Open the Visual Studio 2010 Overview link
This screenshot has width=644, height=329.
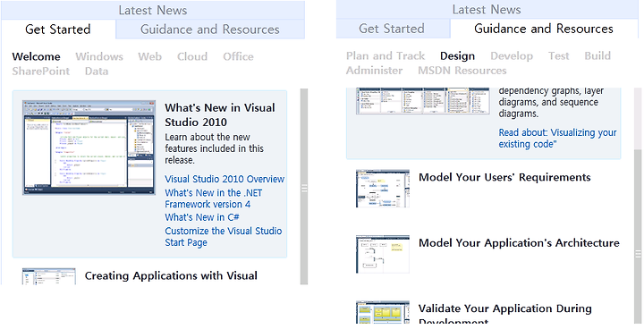coord(225,179)
